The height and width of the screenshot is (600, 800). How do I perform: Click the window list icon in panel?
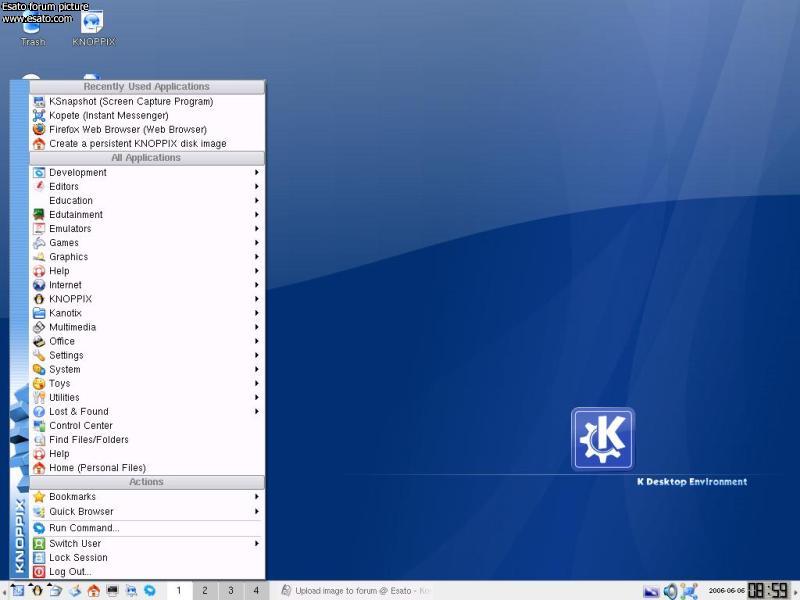click(56, 590)
